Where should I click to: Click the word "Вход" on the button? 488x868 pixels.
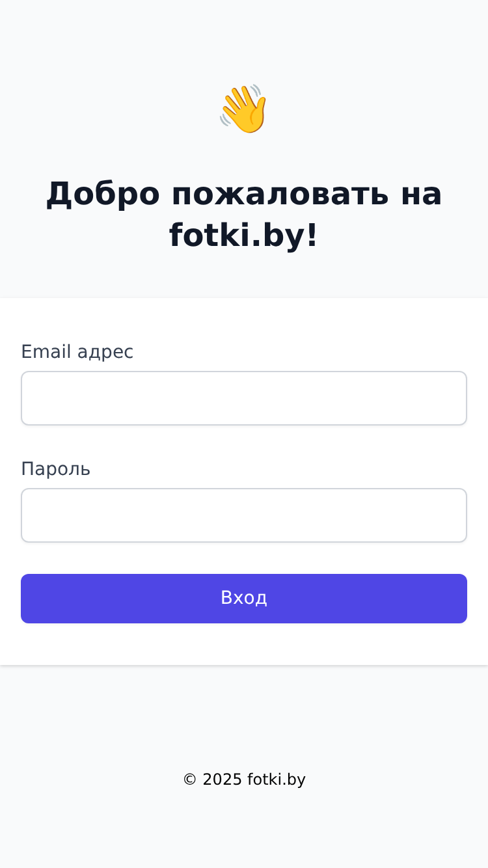click(244, 598)
